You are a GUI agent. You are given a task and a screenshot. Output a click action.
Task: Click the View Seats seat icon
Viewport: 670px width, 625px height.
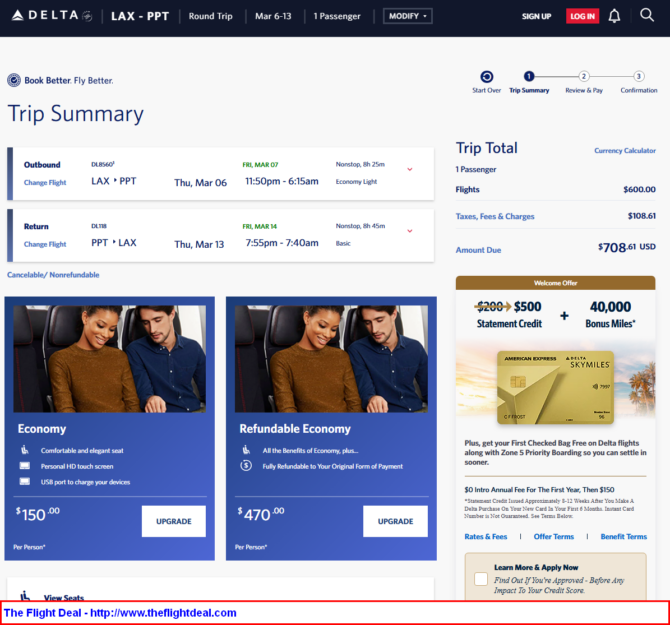click(26, 596)
